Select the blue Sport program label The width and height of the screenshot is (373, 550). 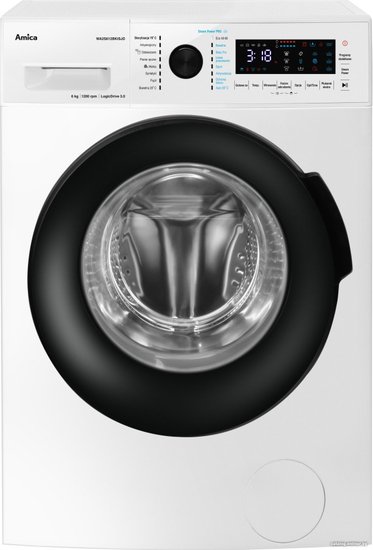coord(219,67)
